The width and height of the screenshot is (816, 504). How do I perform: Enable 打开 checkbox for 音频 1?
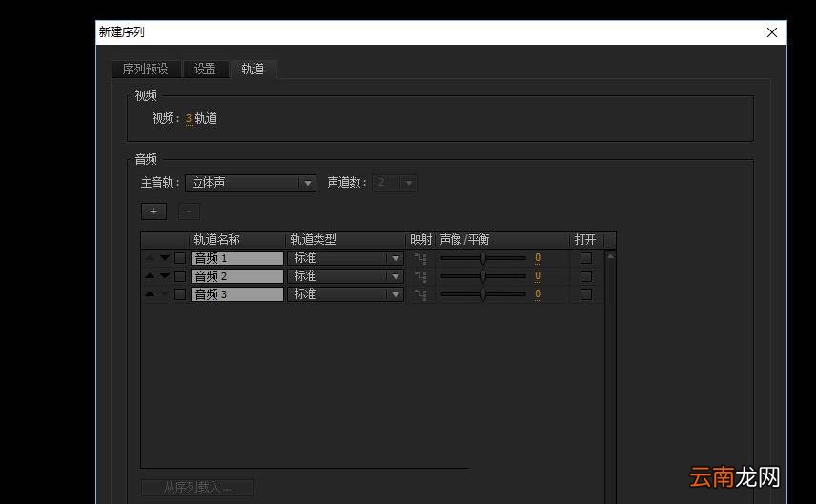point(586,258)
